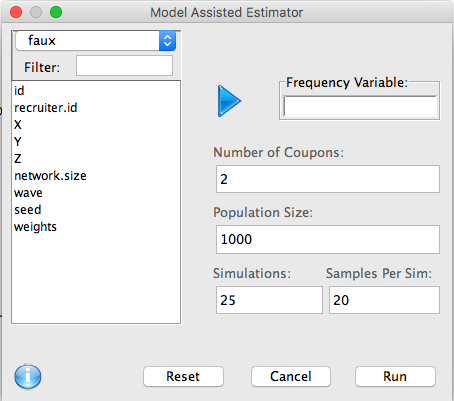The image size is (454, 401).
Task: Open the blue info help icon
Action: 28,377
